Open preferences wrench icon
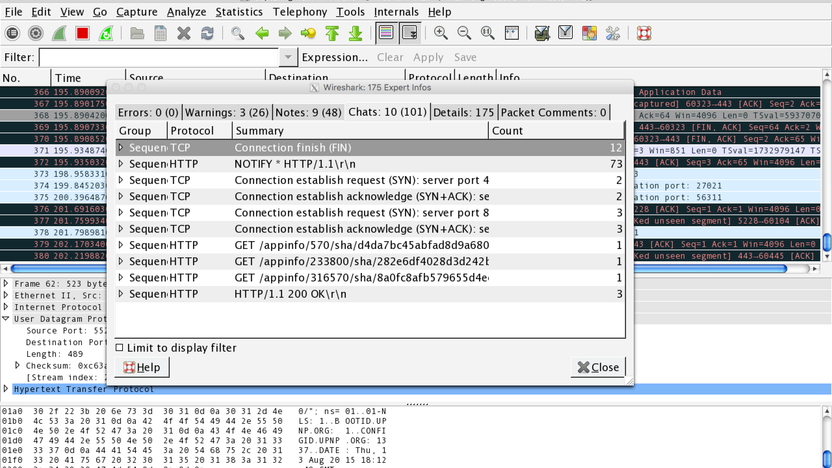The image size is (832, 468). coord(613,33)
